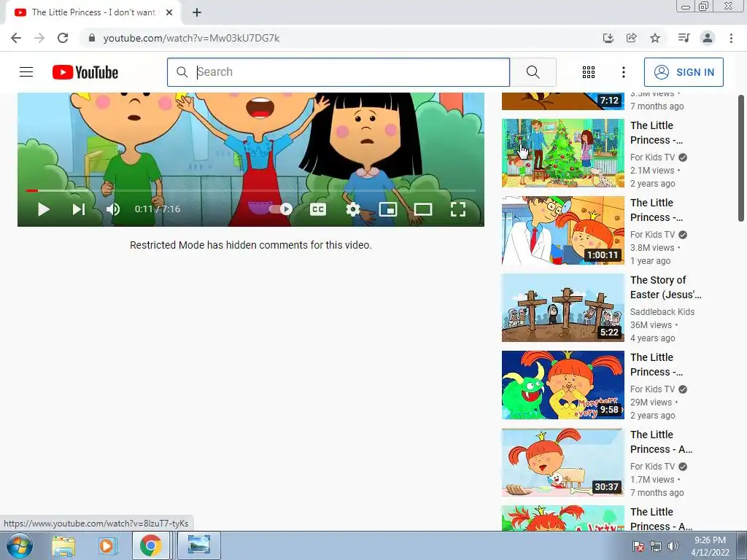Open Action Center flag tray icon
The height and width of the screenshot is (560, 747).
[x=638, y=546]
